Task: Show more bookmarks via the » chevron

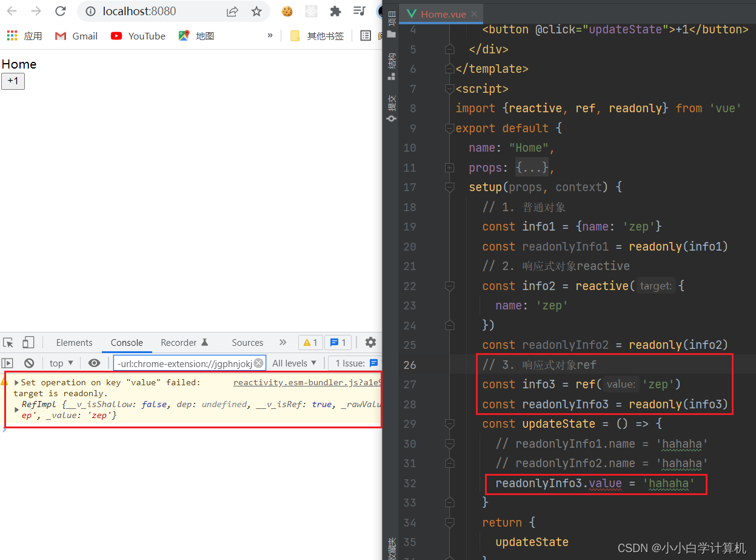Action: [x=270, y=36]
